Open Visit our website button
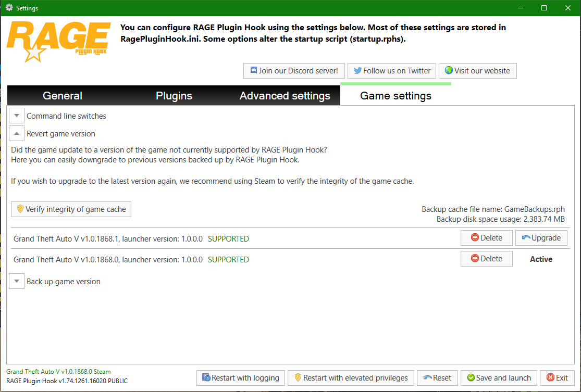 click(x=478, y=71)
